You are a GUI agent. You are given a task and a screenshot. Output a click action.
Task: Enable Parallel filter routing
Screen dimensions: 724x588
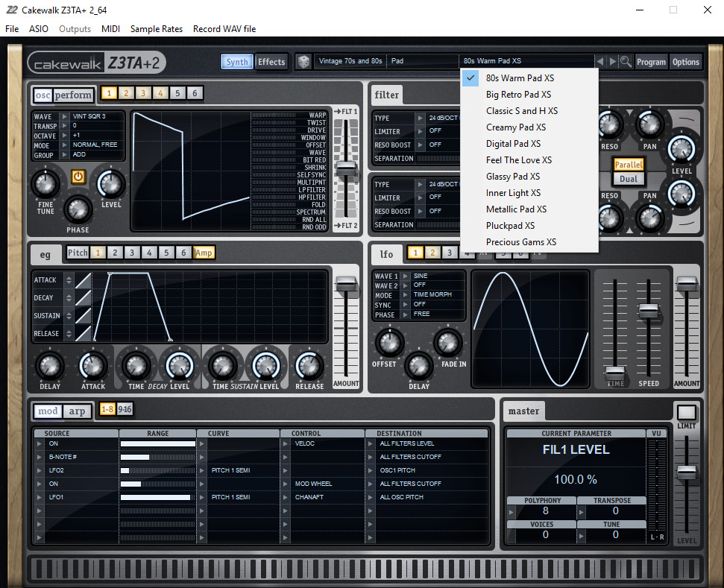coord(629,164)
